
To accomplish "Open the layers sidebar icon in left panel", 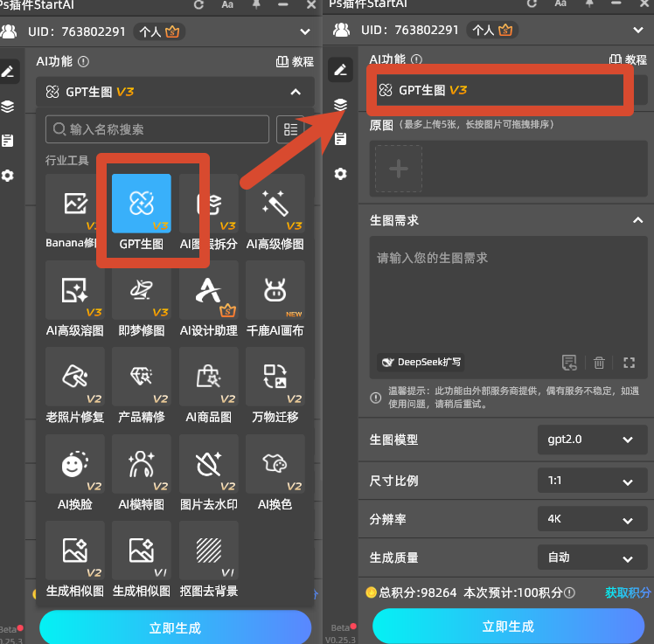I will 8,107.
